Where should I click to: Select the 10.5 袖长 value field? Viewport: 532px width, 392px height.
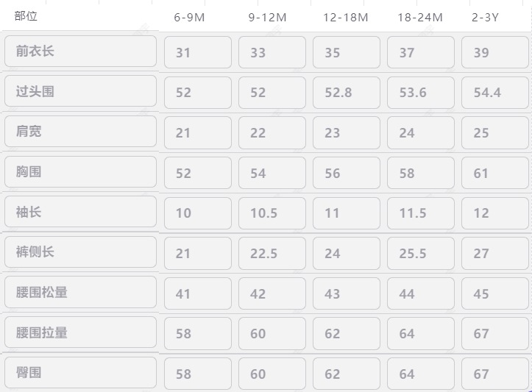[x=272, y=213]
